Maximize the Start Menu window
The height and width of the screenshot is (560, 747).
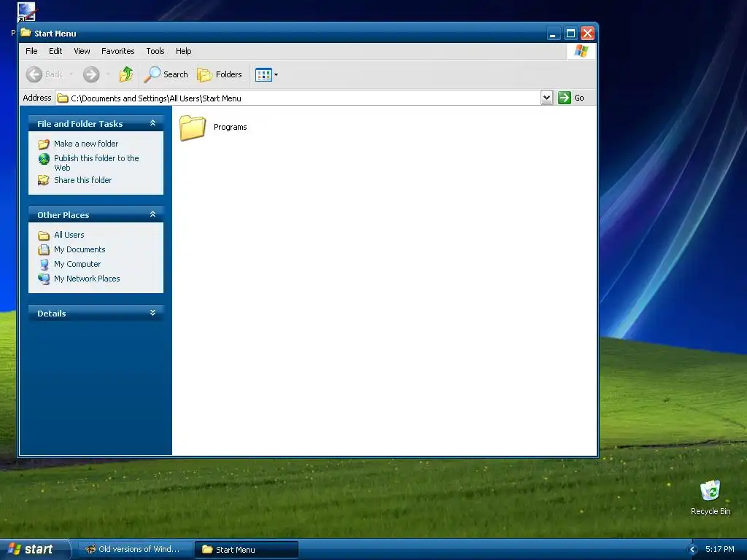coord(570,34)
